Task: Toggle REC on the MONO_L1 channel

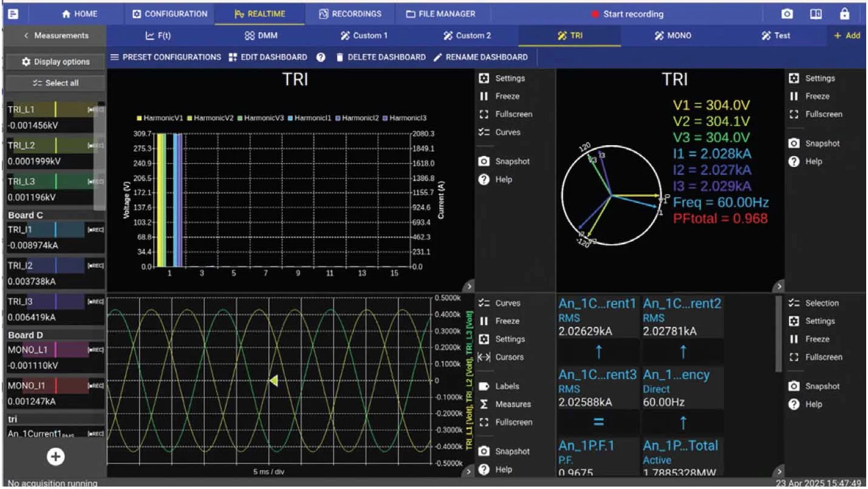Action: pyautogui.click(x=96, y=350)
